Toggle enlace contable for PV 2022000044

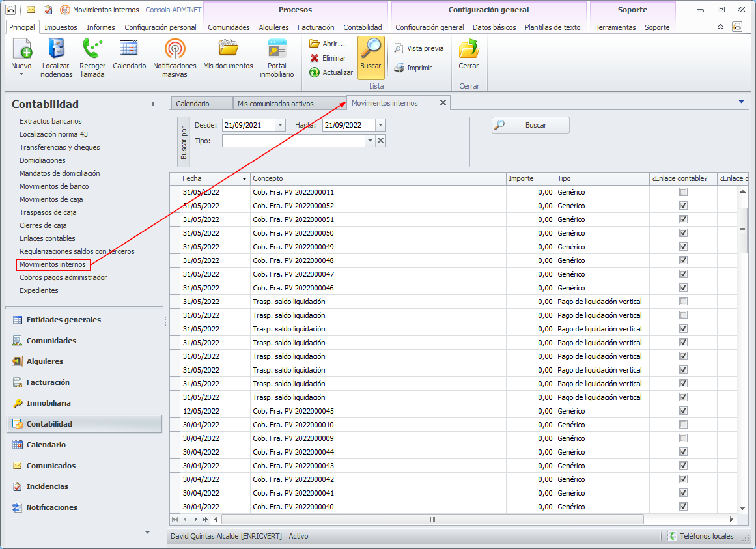click(x=683, y=451)
